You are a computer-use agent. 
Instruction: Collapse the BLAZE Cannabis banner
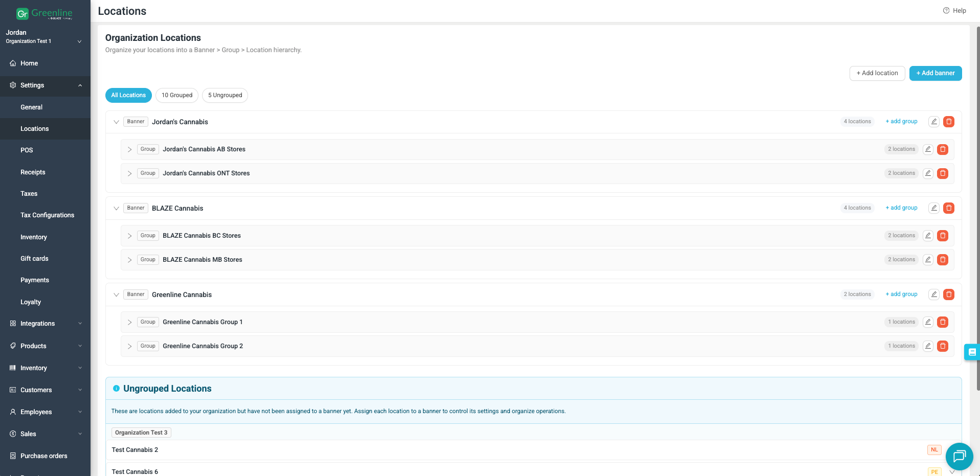(x=116, y=208)
